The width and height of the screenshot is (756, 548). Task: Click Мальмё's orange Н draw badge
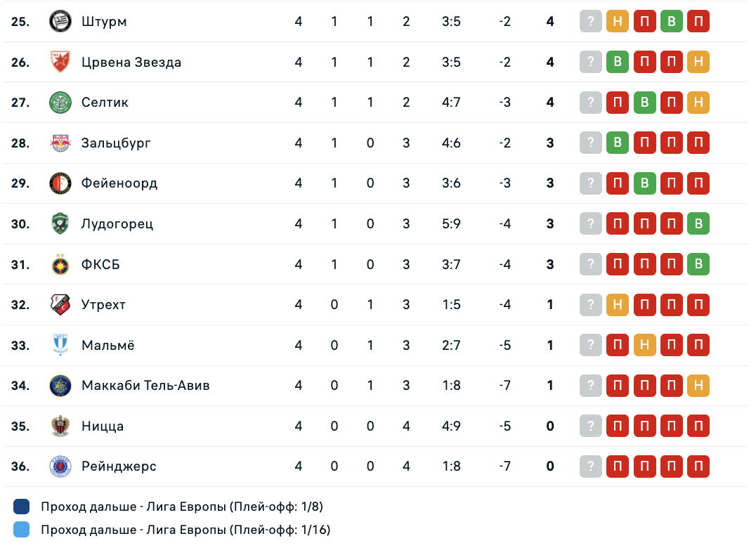[644, 346]
